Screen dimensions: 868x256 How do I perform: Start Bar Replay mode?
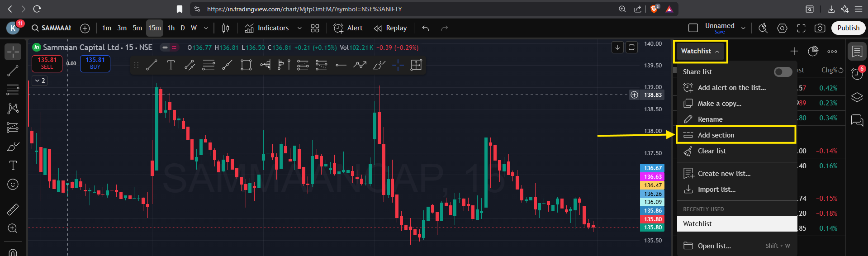pos(390,28)
